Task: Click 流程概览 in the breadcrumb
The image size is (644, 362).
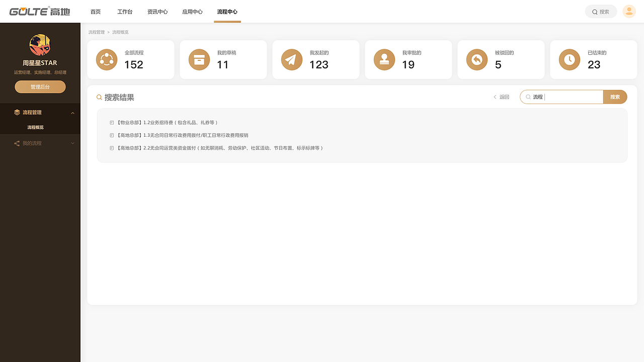Action: click(x=120, y=32)
